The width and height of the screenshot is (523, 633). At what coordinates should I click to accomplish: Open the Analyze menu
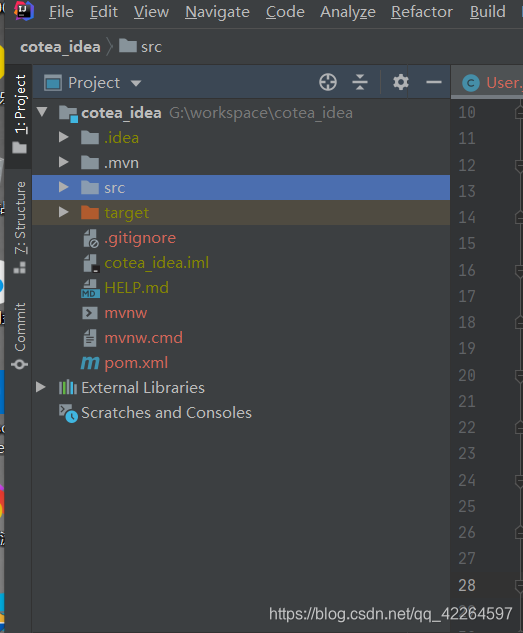pyautogui.click(x=348, y=12)
